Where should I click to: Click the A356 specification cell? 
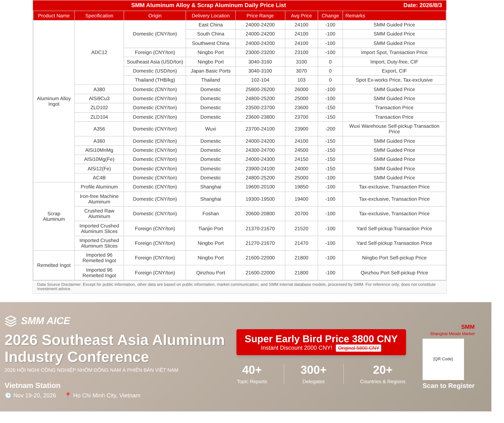click(x=99, y=129)
